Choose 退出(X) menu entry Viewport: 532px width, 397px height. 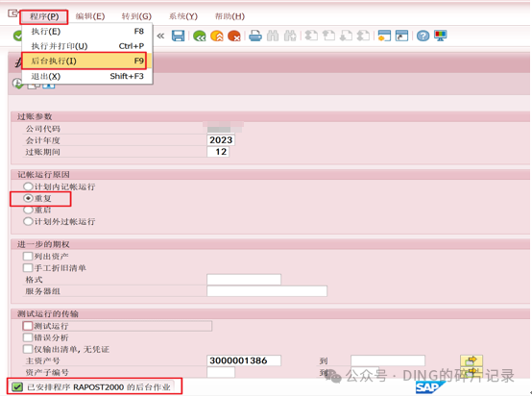coord(87,76)
